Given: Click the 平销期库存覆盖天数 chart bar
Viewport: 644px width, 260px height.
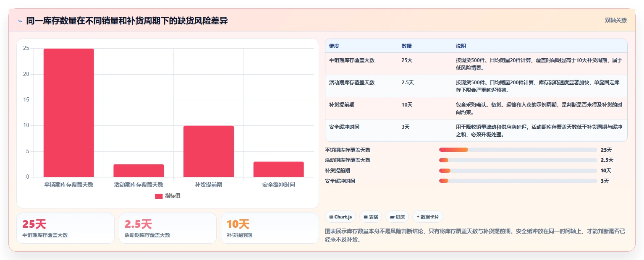Looking at the screenshot, I should tap(69, 113).
